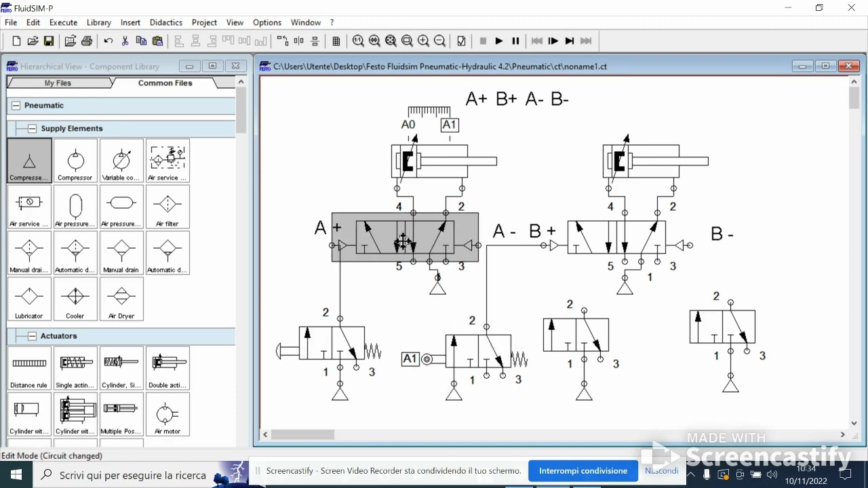Screen dimensions: 868x488
Task: Zoom to original 1:1 size
Action: pos(358,41)
